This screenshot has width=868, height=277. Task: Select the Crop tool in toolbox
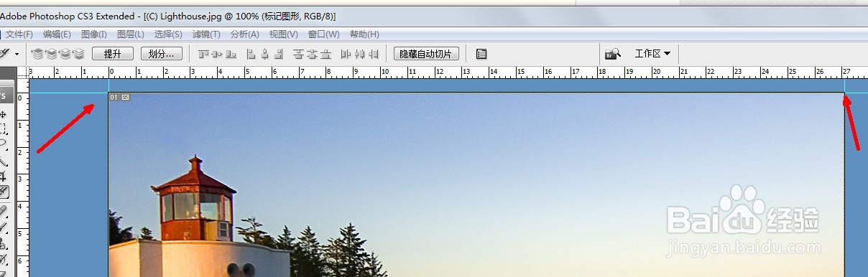point(4,176)
